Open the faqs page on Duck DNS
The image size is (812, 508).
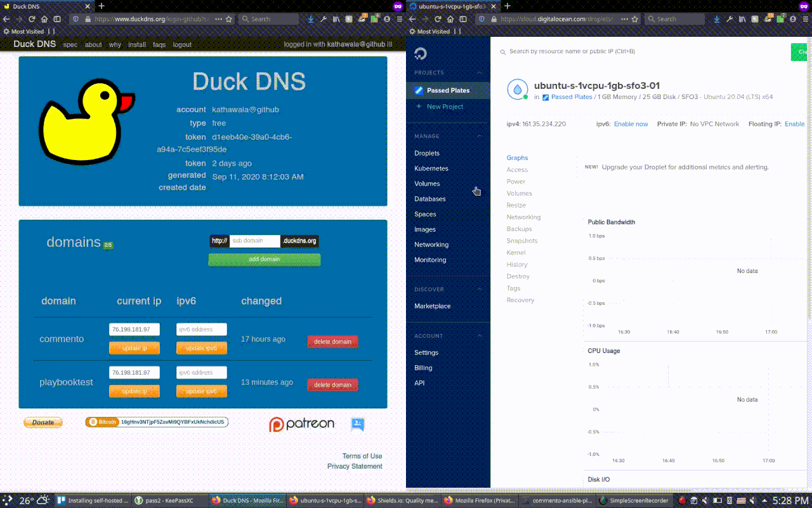pos(159,44)
